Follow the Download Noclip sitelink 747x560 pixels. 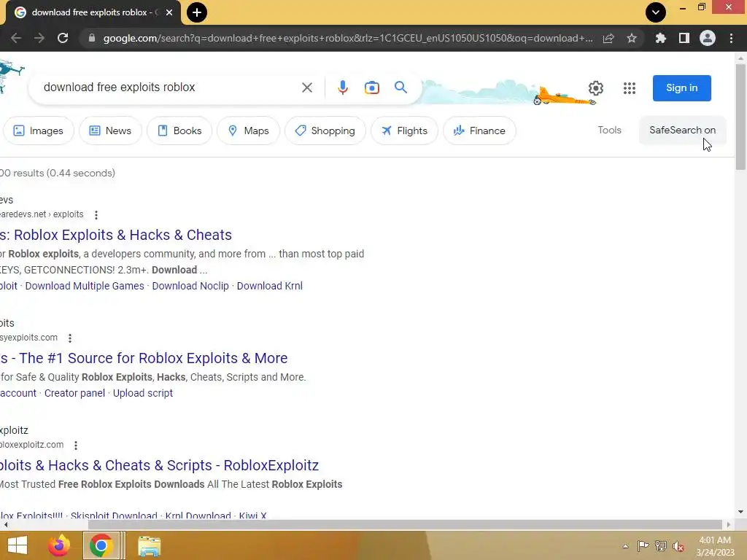click(x=190, y=286)
